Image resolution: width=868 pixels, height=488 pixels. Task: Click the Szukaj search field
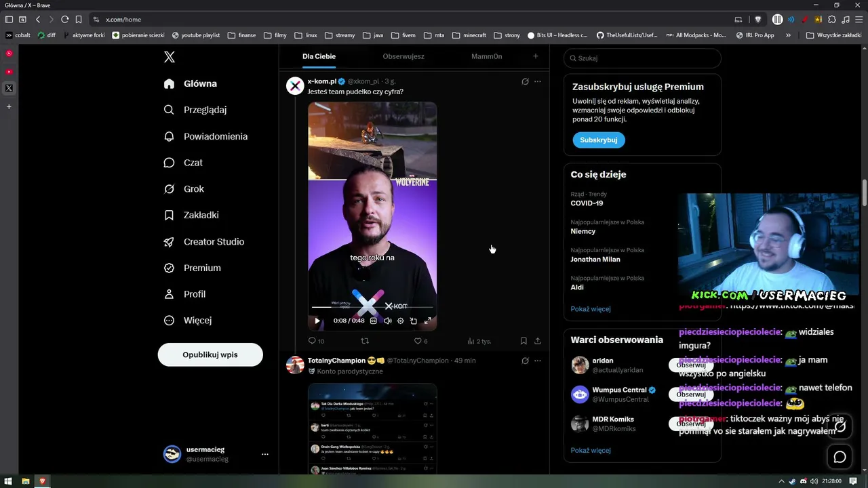point(642,58)
